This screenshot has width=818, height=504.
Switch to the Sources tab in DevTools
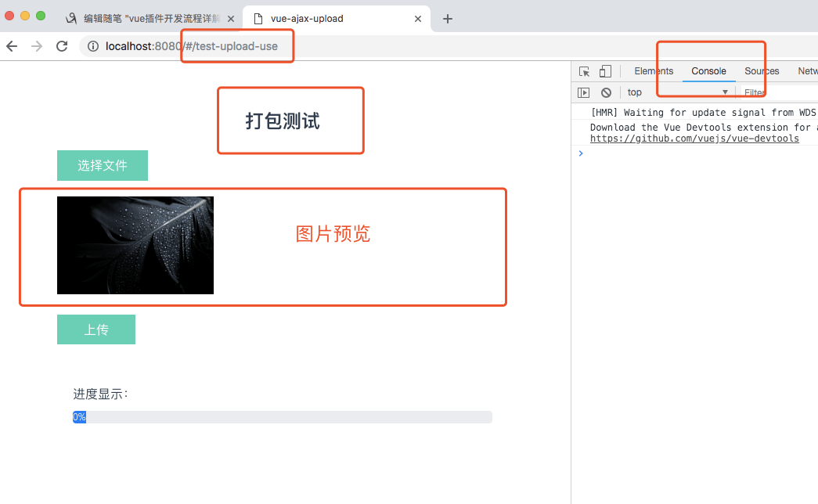coord(760,70)
